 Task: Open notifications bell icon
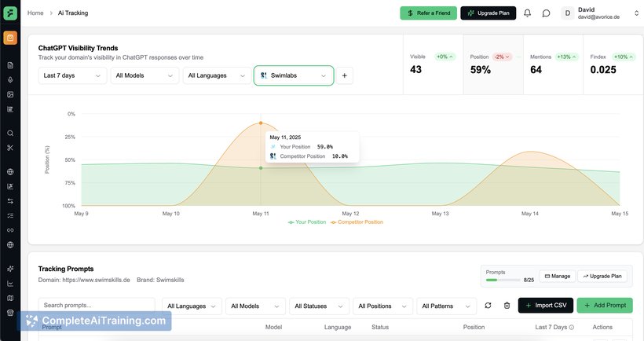coord(527,13)
